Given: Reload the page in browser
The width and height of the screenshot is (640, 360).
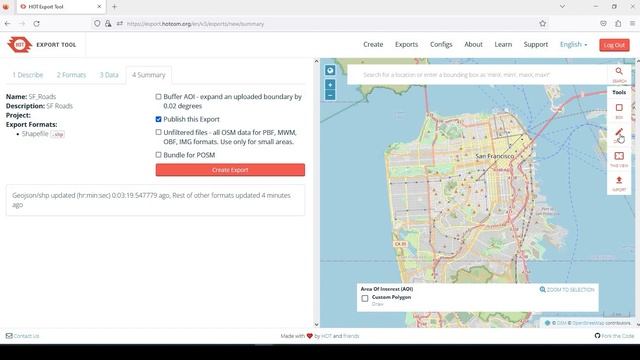Looking at the screenshot, I should (x=36, y=24).
